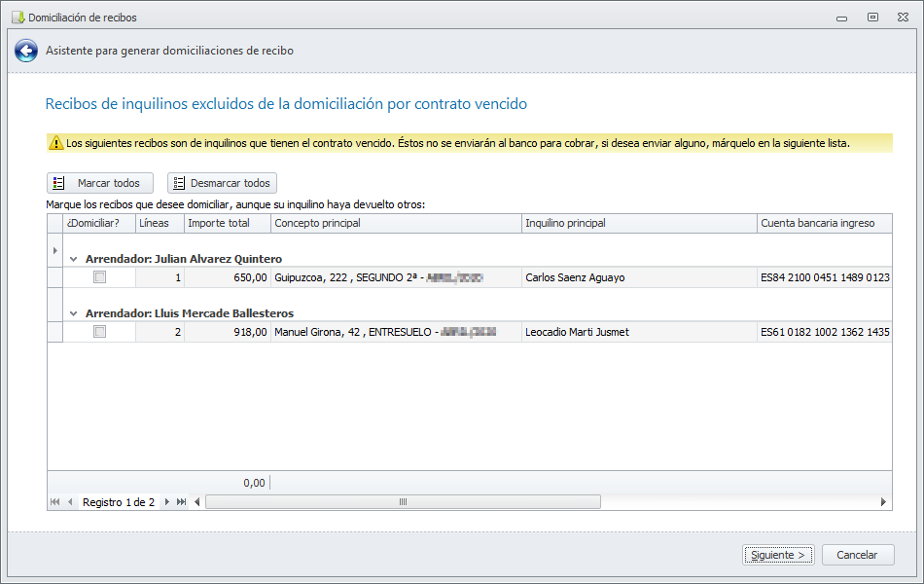Select the 918,00 amount cell
Screen dimensions: 924x584
[x=228, y=332]
